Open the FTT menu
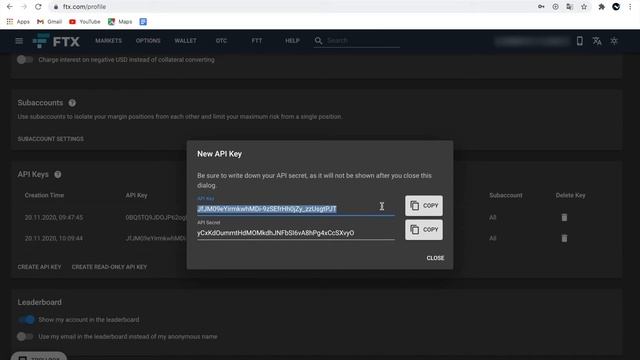This screenshot has width=640, height=360. click(x=257, y=41)
